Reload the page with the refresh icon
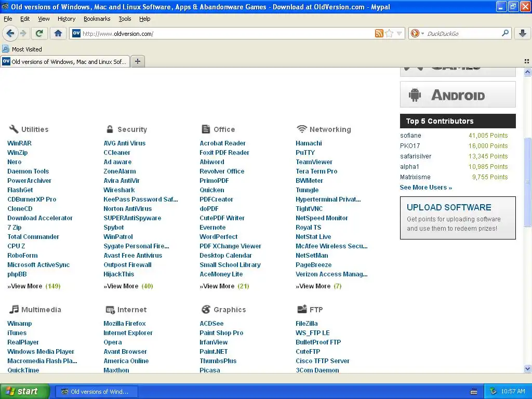 (x=39, y=33)
